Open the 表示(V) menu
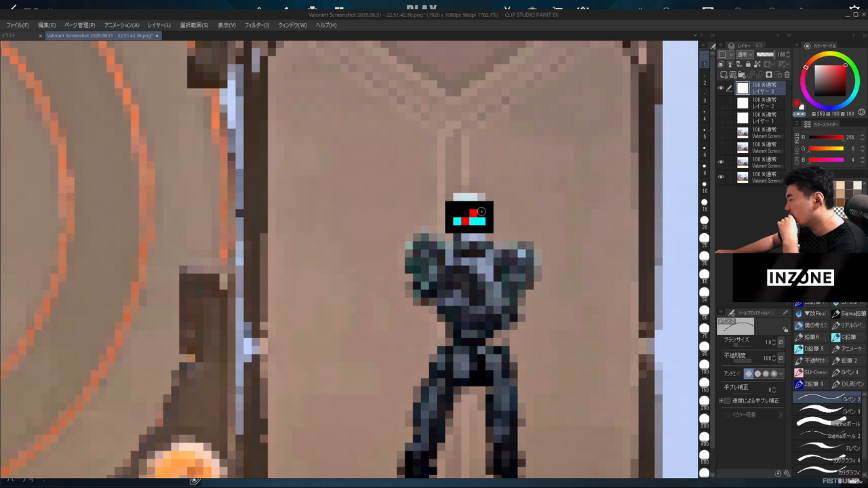The width and height of the screenshot is (868, 488). [x=226, y=25]
